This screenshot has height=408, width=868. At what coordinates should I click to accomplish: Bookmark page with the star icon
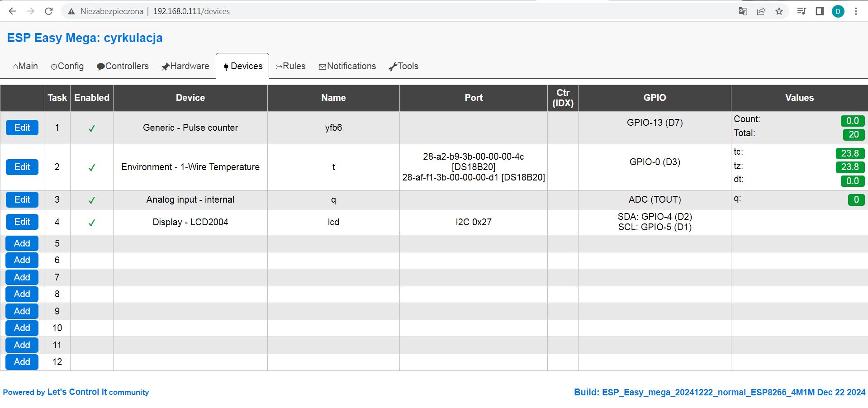click(779, 11)
